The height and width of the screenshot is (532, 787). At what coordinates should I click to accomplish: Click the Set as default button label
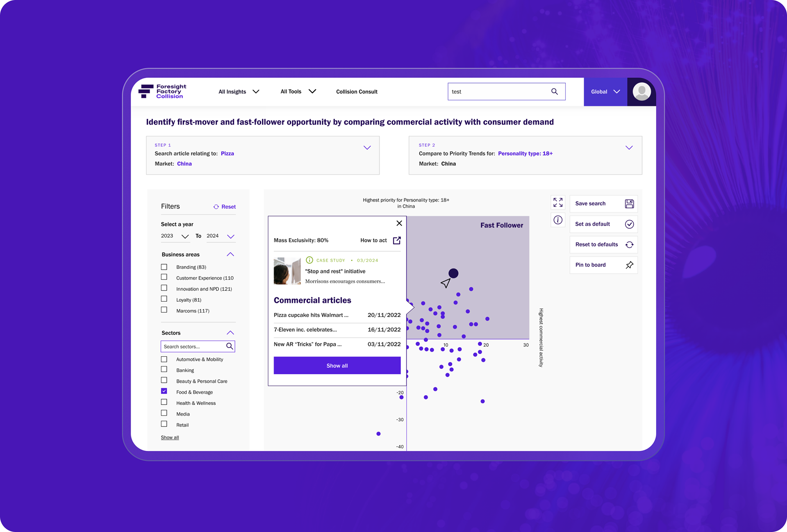tap(593, 224)
